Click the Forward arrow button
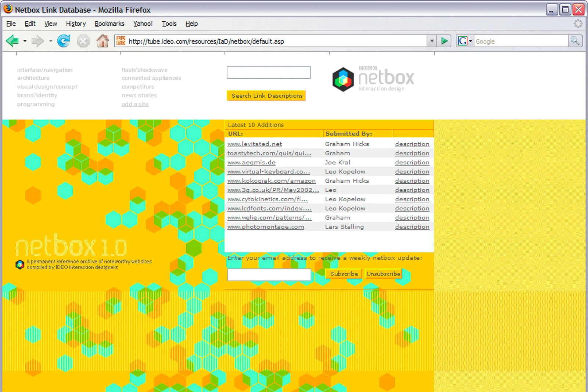The width and height of the screenshot is (588, 392). (37, 41)
